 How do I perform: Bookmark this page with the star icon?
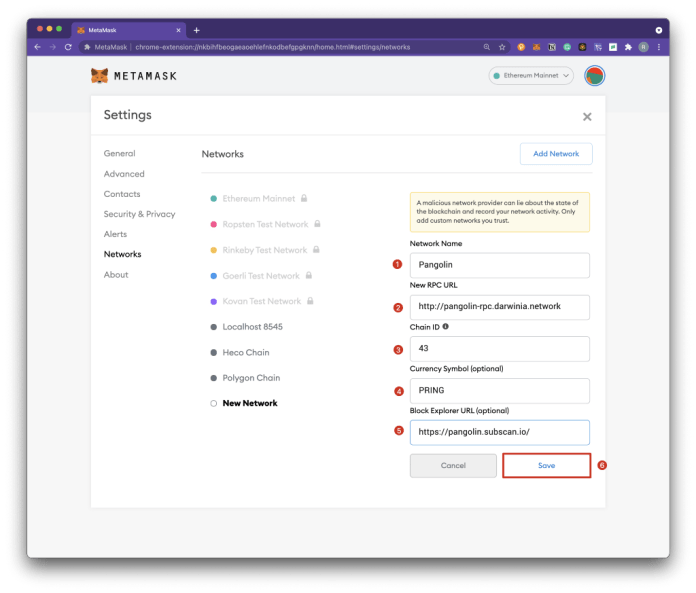pos(502,47)
